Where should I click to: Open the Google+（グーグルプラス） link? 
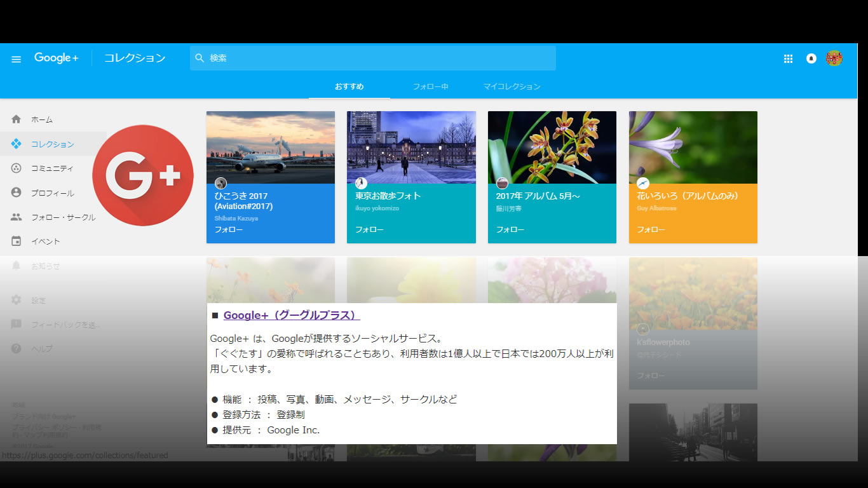click(x=292, y=315)
